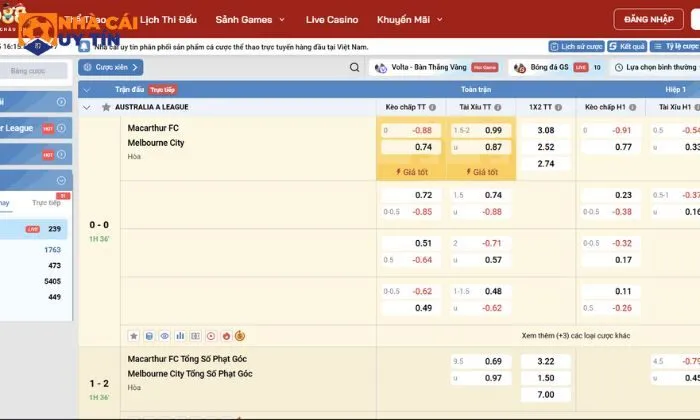The width and height of the screenshot is (700, 420).
Task: Open the Kết quả results button
Action: 627,46
